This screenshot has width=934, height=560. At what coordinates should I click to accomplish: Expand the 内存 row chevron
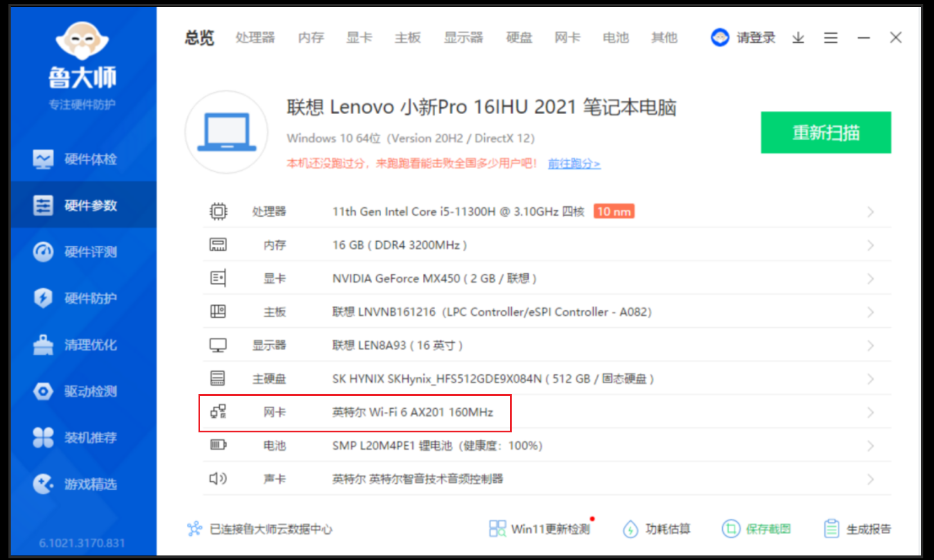[x=870, y=245]
